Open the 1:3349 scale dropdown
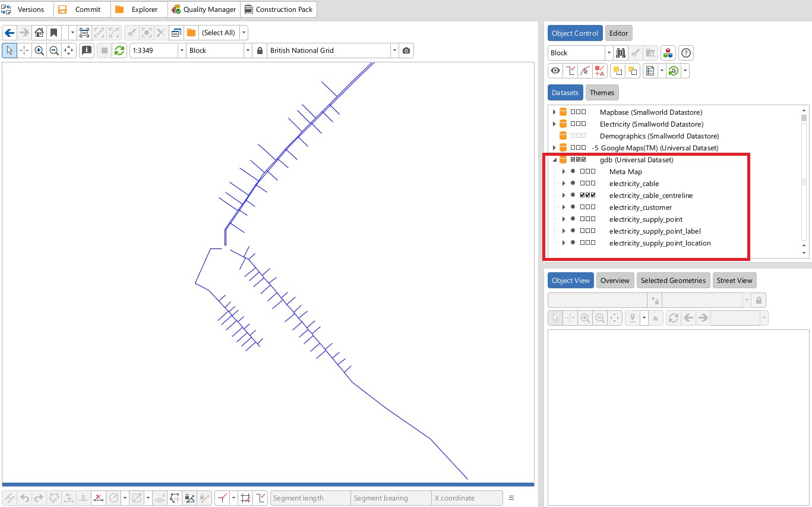This screenshot has width=812, height=507. pyautogui.click(x=182, y=51)
